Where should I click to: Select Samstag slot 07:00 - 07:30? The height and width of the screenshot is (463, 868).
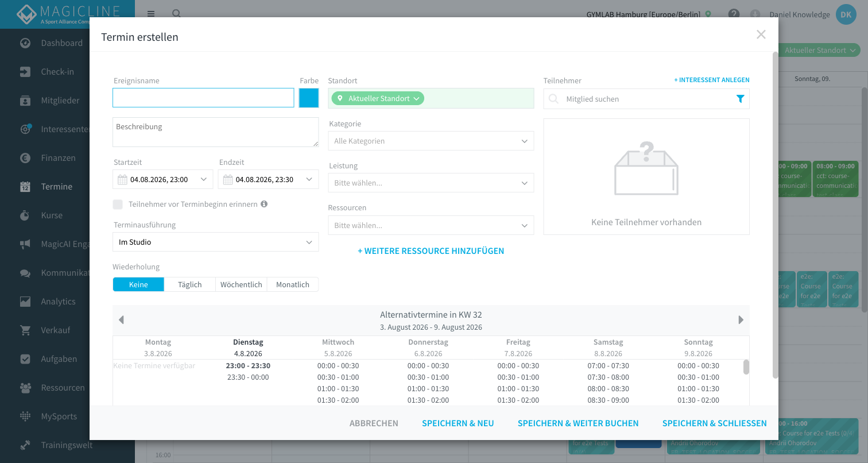(x=609, y=366)
